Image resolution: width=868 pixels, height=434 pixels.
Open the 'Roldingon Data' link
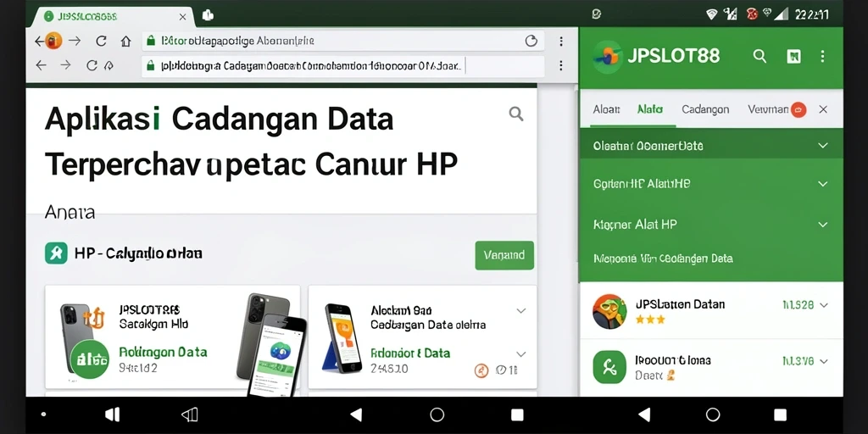(x=163, y=352)
